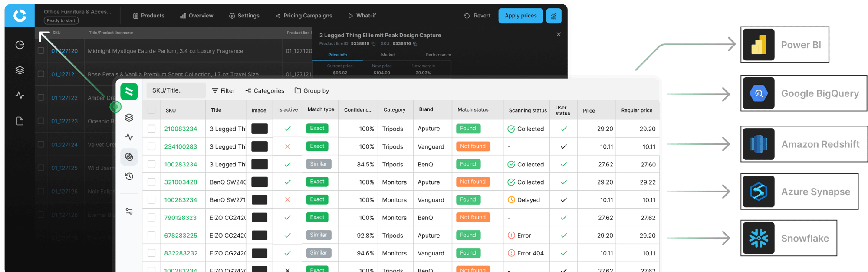Open the Settings menu in dark window

(244, 16)
